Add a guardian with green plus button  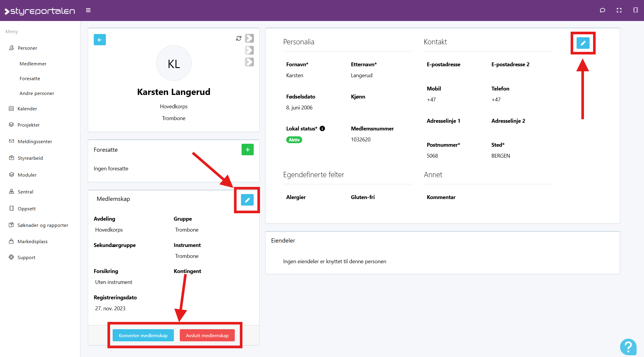pos(247,150)
